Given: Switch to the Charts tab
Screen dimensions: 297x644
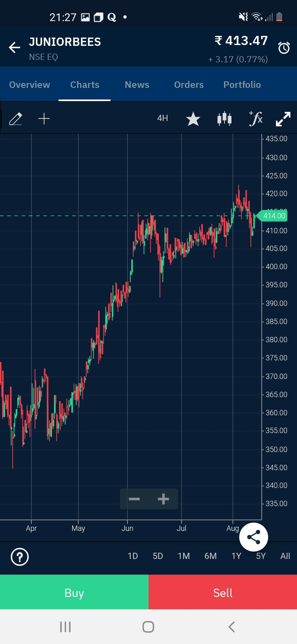Looking at the screenshot, I should coord(85,85).
